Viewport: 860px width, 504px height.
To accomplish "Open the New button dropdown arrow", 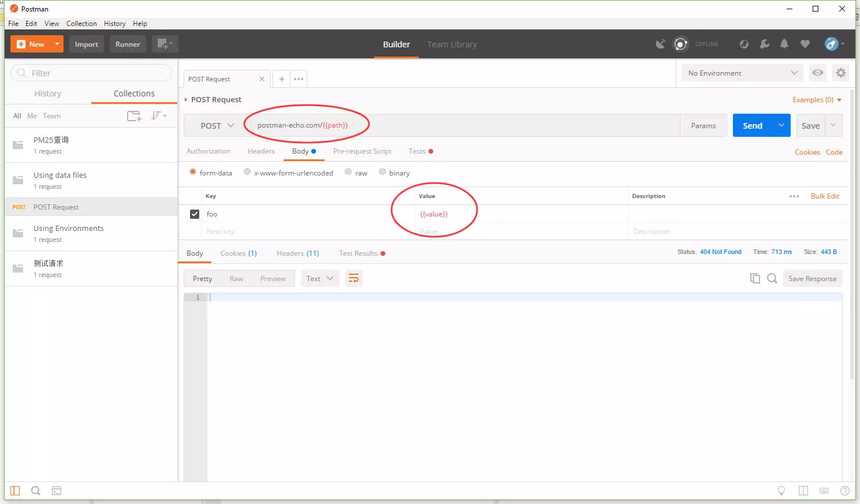I will point(57,44).
